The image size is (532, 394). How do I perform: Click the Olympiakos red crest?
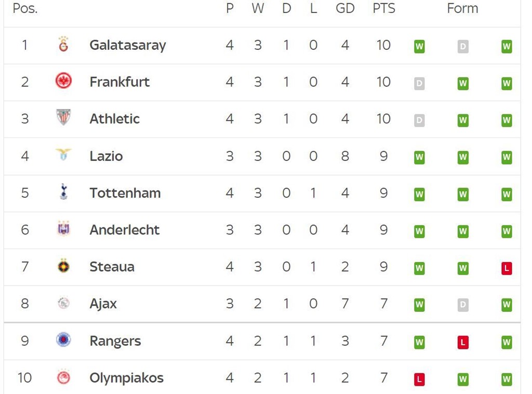[x=63, y=377]
